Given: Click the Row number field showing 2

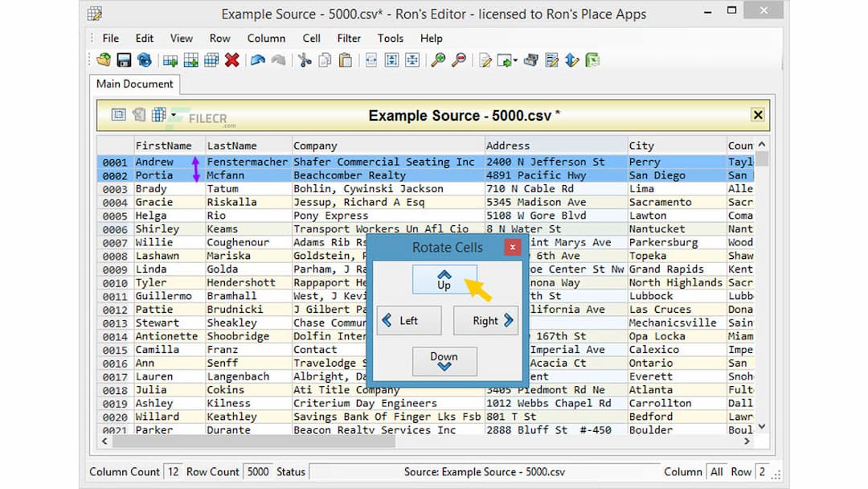Looking at the screenshot, I should click(x=761, y=471).
